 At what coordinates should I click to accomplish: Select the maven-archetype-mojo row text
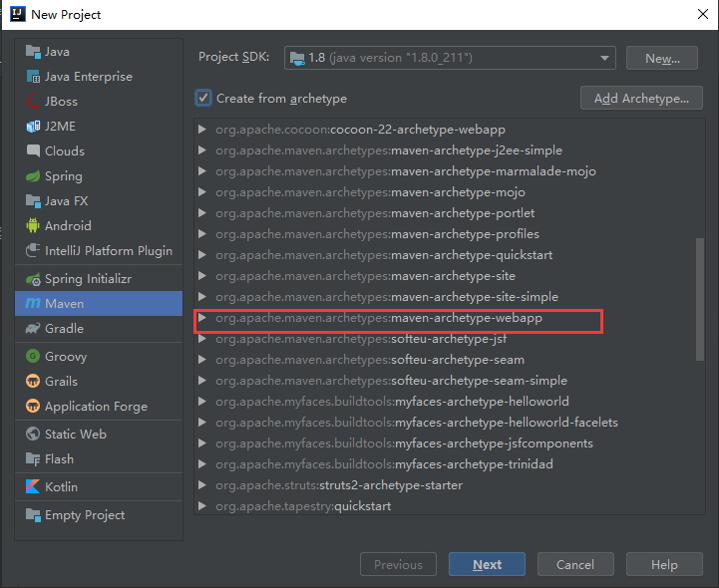pos(371,192)
